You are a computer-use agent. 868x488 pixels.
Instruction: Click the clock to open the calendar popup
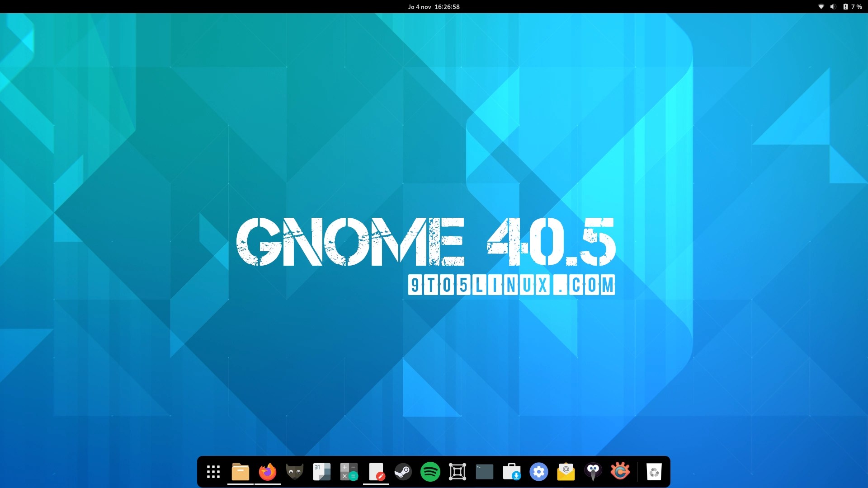434,7
